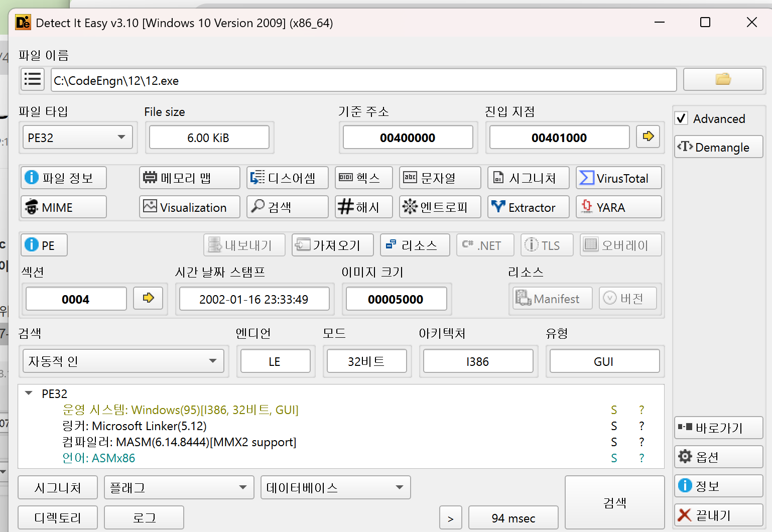This screenshot has height=532, width=772.
Task: Click the large 검색 scan button
Action: [615, 502]
